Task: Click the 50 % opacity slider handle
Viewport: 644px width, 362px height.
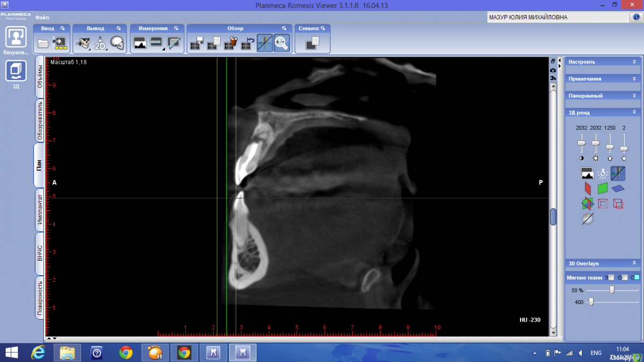Action: click(612, 290)
